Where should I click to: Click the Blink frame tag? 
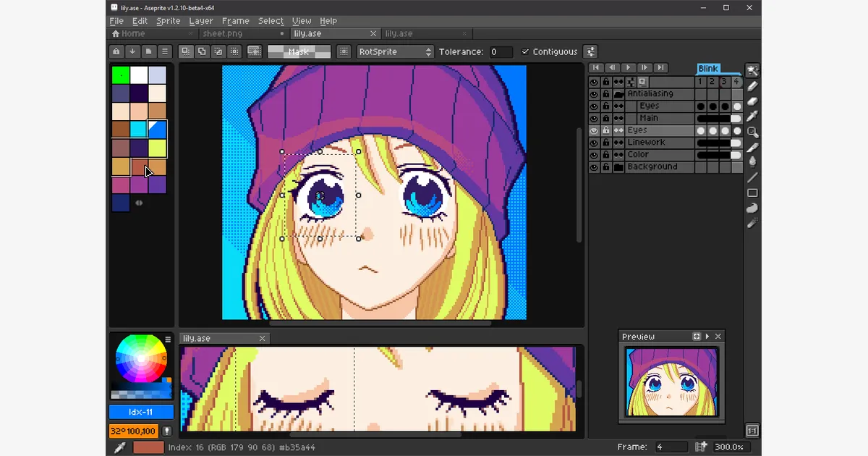(708, 69)
